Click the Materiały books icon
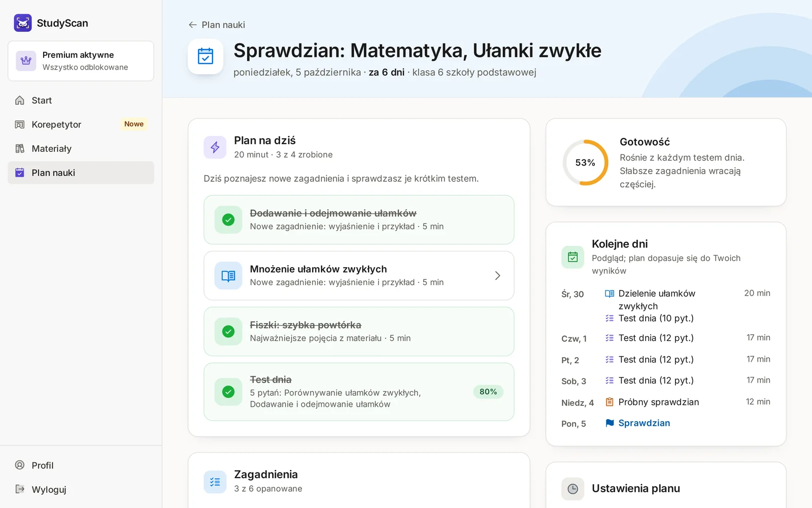The width and height of the screenshot is (812, 508). 20,149
